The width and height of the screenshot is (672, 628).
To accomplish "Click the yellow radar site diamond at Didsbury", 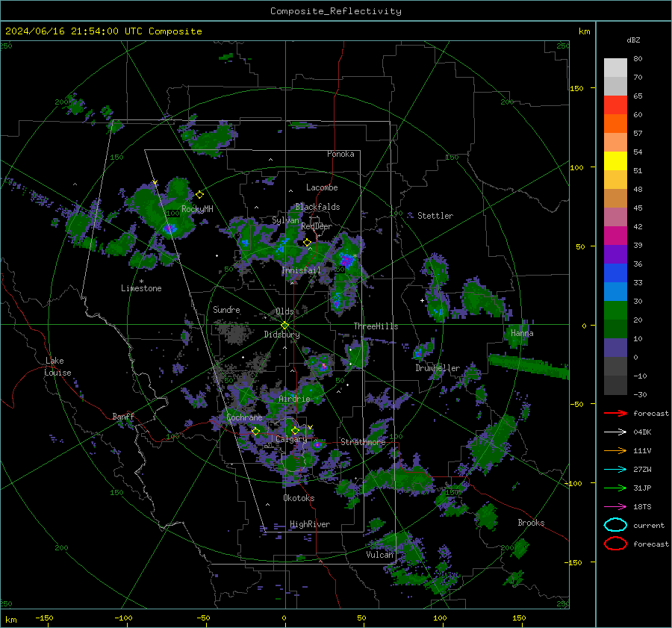I will point(284,325).
